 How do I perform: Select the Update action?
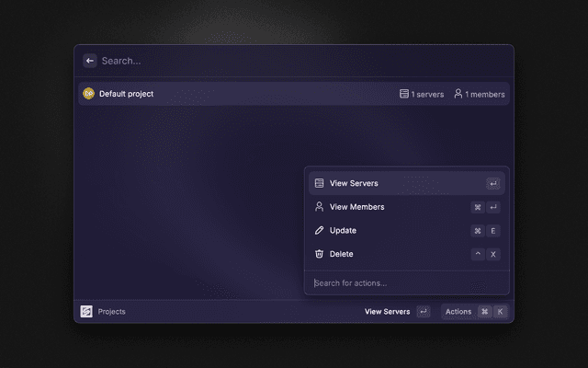click(x=343, y=230)
